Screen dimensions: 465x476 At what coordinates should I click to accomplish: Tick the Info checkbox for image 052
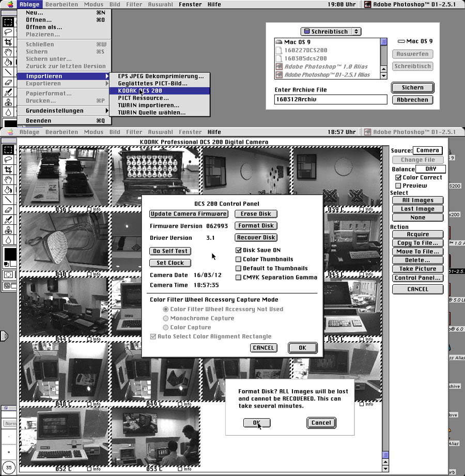coord(89,469)
